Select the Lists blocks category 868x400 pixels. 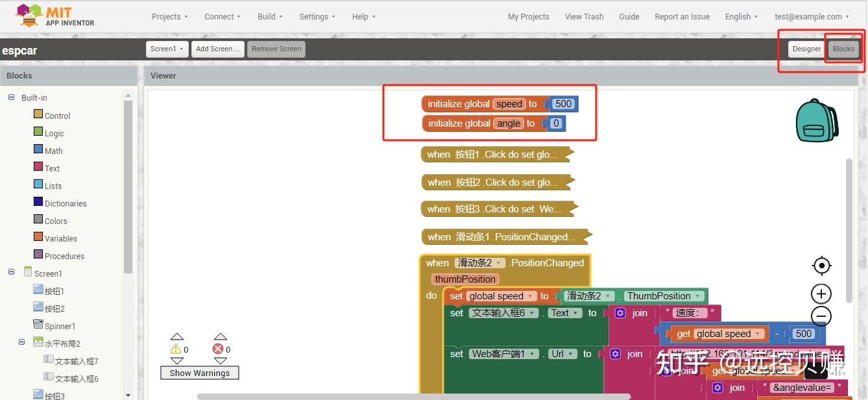tap(53, 185)
